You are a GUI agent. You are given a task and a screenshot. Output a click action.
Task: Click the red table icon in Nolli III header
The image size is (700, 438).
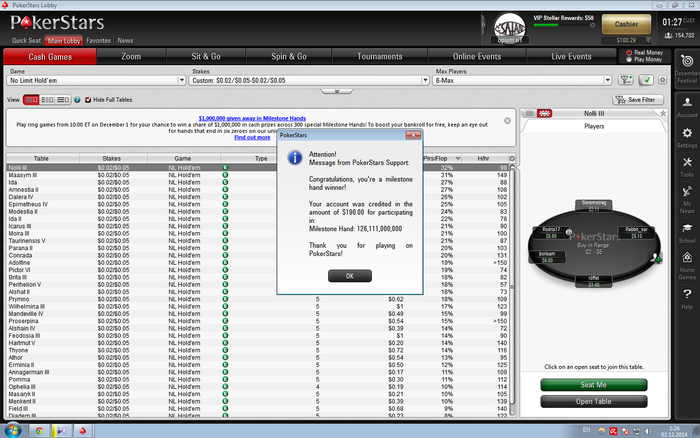tap(544, 113)
